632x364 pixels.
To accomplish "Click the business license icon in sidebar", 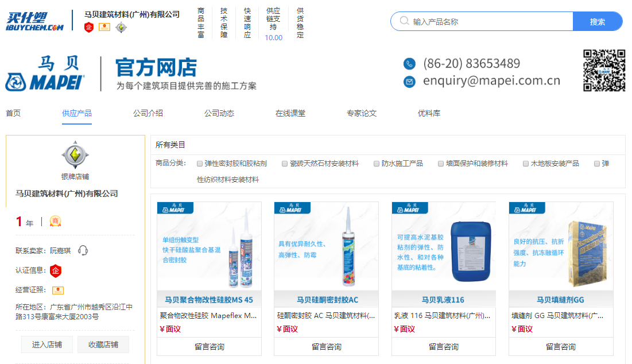I will pos(58,291).
